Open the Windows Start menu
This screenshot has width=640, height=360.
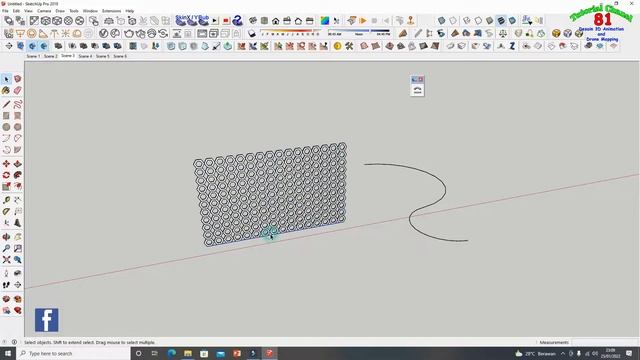click(8, 353)
